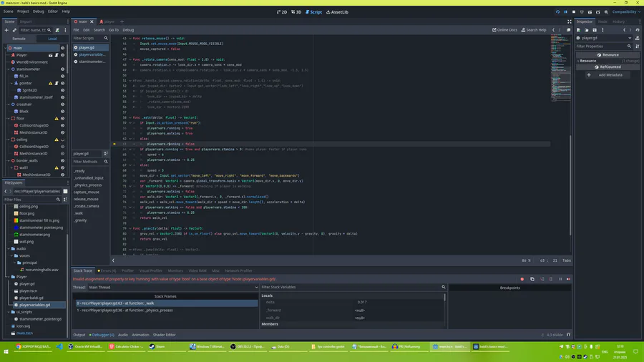644x362 pixels.
Task: Click the Skip Breakpoints red circle icon
Action: [x=522, y=279]
